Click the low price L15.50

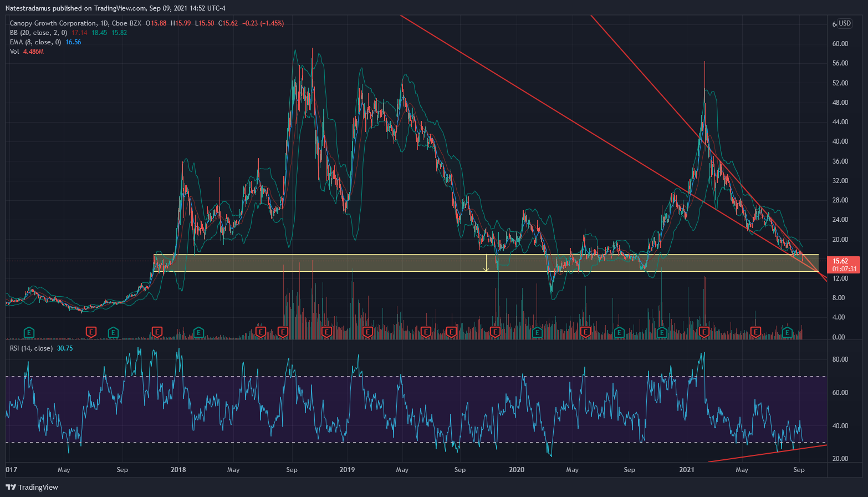(x=205, y=23)
